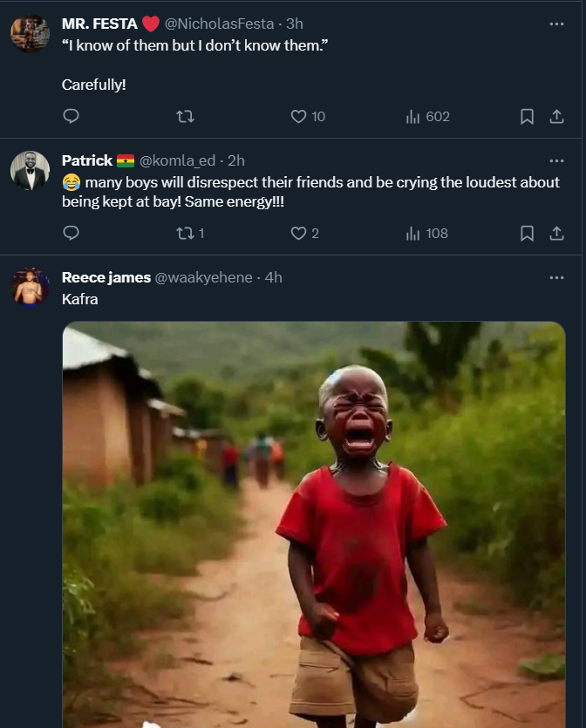Open Reece james's profile avatar
586x728 pixels.
click(30, 287)
